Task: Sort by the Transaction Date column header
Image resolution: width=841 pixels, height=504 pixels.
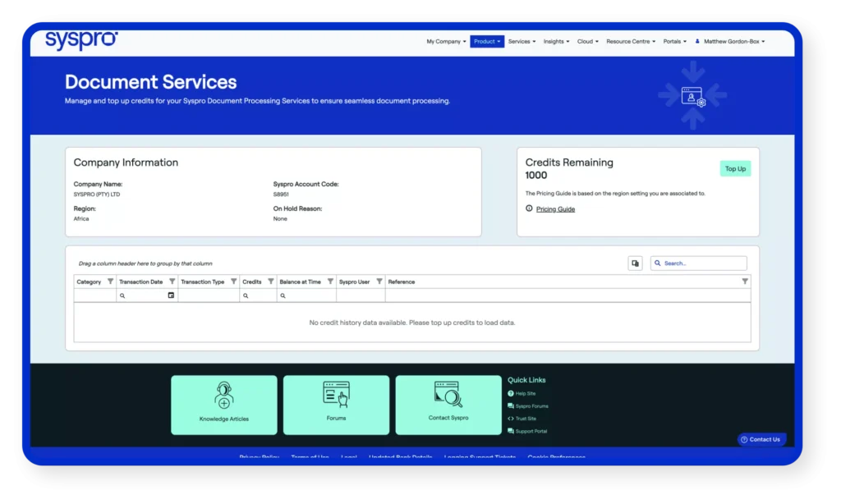Action: tap(141, 282)
